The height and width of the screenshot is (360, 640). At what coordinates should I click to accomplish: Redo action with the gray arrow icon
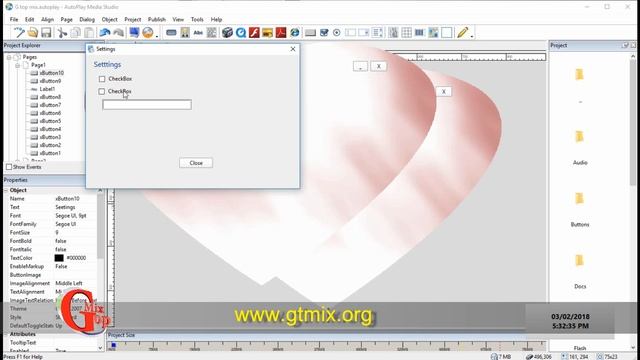[118, 33]
